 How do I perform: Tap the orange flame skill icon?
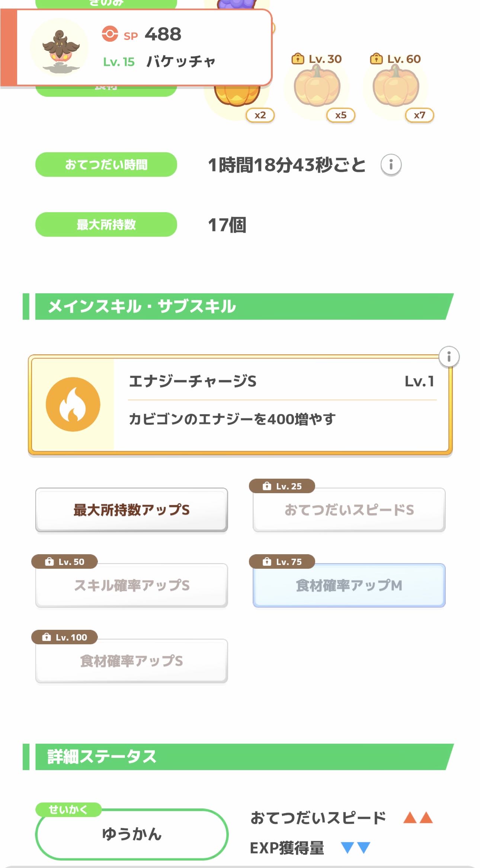(73, 404)
